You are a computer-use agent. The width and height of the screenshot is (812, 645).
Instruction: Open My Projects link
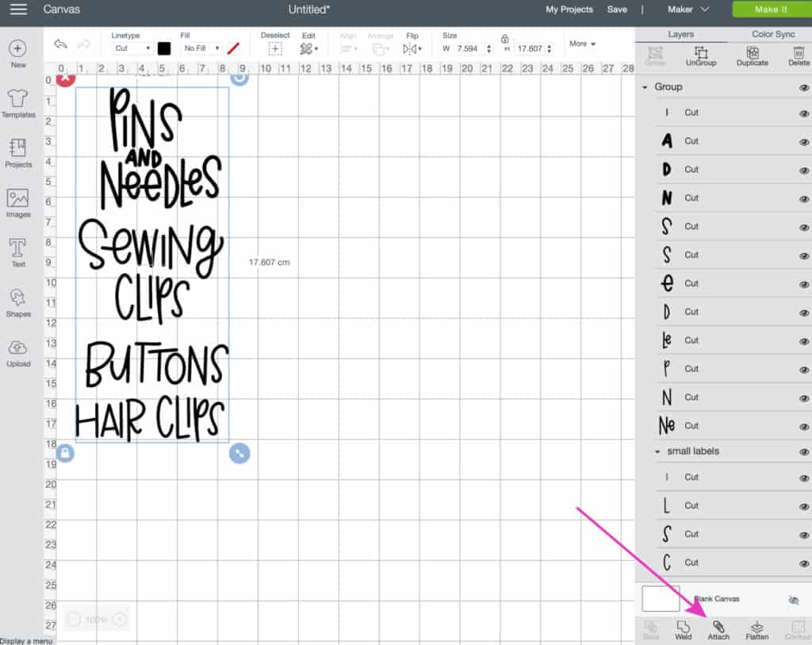tap(569, 10)
